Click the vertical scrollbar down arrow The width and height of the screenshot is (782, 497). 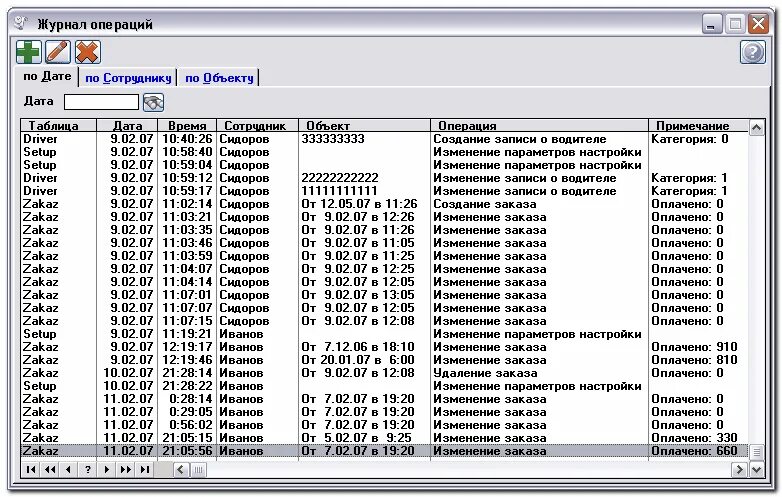click(x=757, y=469)
